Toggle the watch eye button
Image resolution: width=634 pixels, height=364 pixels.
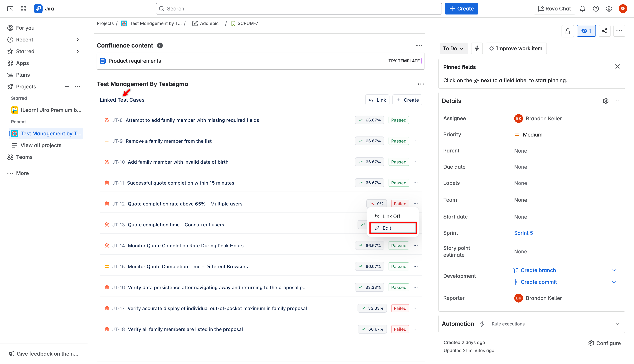(586, 31)
